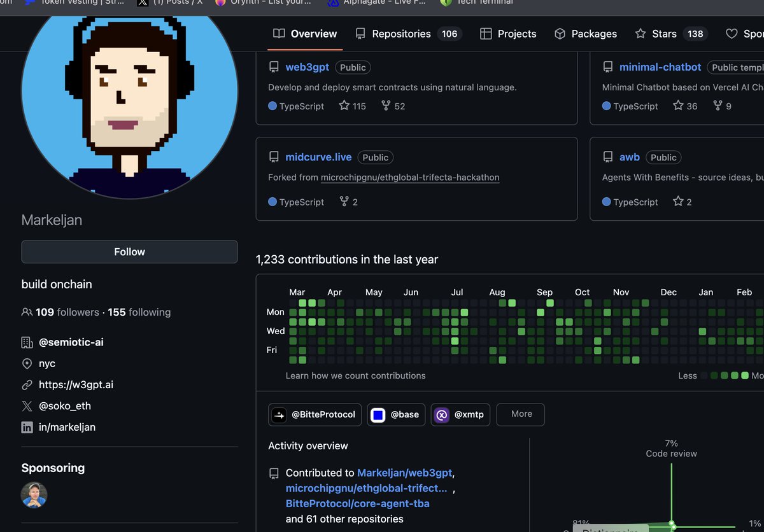Click the LinkedIn icon in profile details
Screen dimensions: 764x532
pos(27,428)
